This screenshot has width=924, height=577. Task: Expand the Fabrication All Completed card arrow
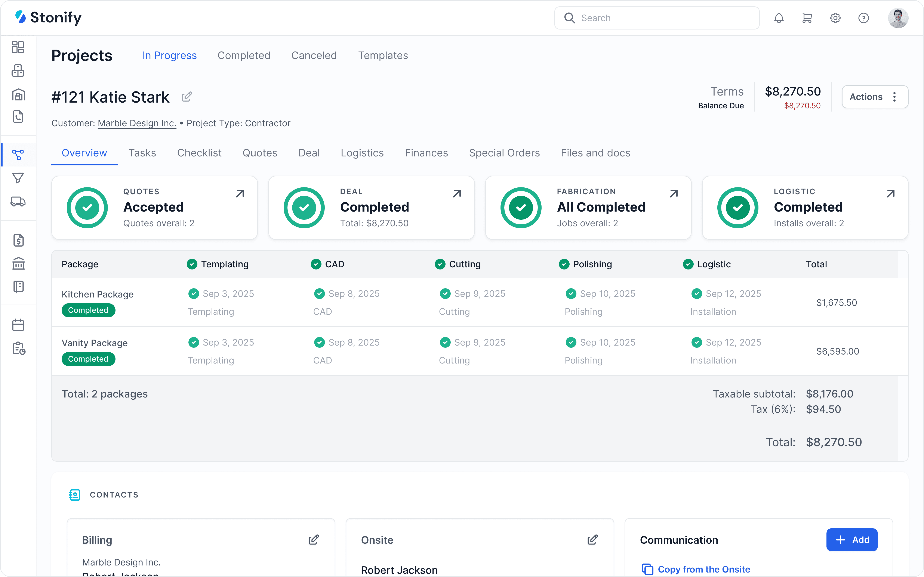point(674,193)
